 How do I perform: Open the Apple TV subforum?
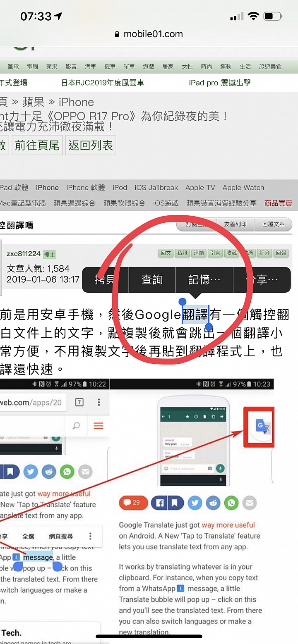(200, 188)
